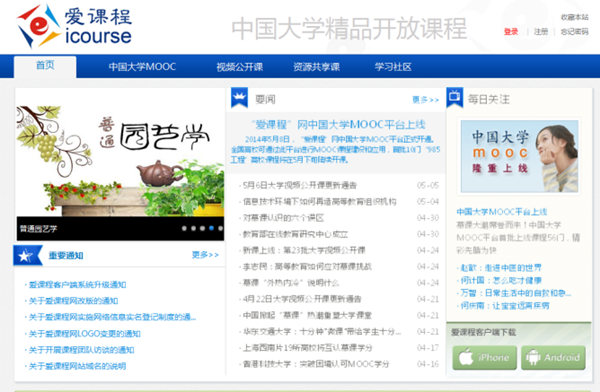
Task: Open news 4月22日大学视频公开课更新通告
Action: click(302, 299)
